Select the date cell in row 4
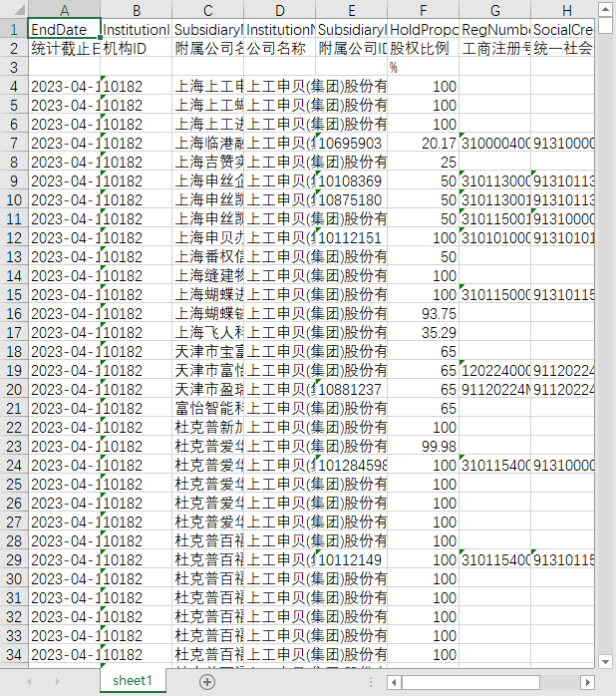The height and width of the screenshot is (696, 616). pos(65,86)
